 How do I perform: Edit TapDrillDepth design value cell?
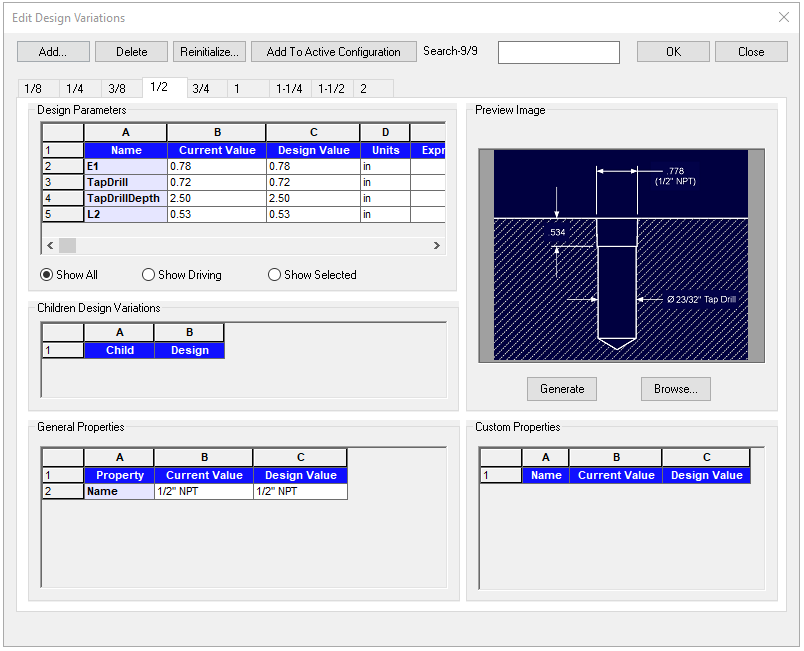tap(312, 198)
